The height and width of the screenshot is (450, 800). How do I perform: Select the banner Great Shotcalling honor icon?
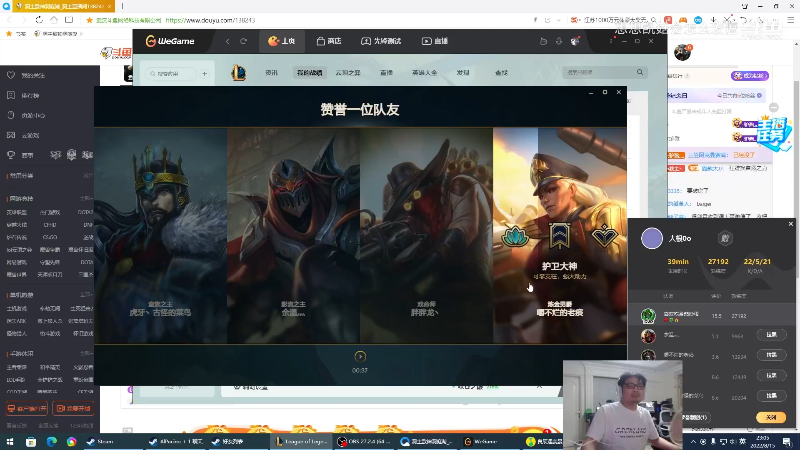559,236
